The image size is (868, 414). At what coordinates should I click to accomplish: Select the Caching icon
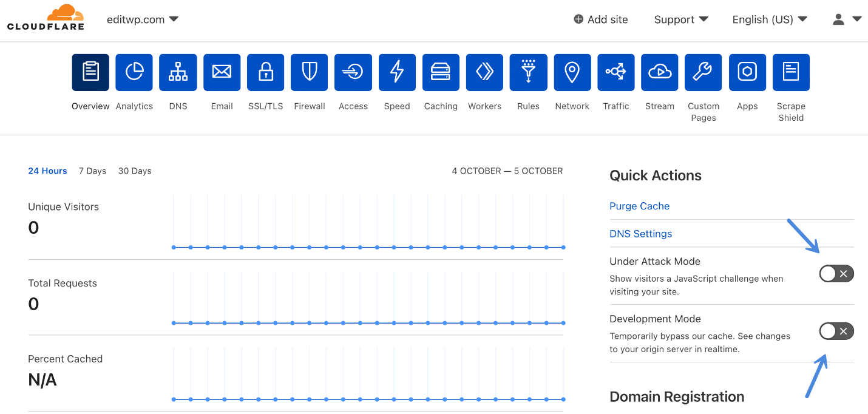[x=440, y=72]
